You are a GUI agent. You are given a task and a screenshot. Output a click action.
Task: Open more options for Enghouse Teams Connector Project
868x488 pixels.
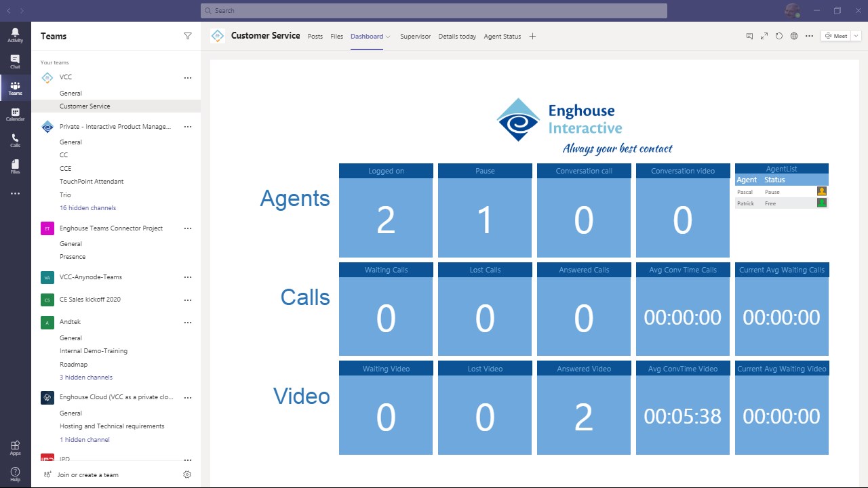coord(188,228)
